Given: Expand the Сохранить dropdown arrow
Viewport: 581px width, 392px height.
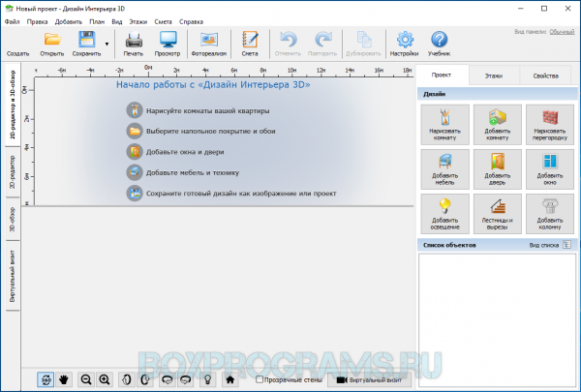Looking at the screenshot, I should coord(107,45).
